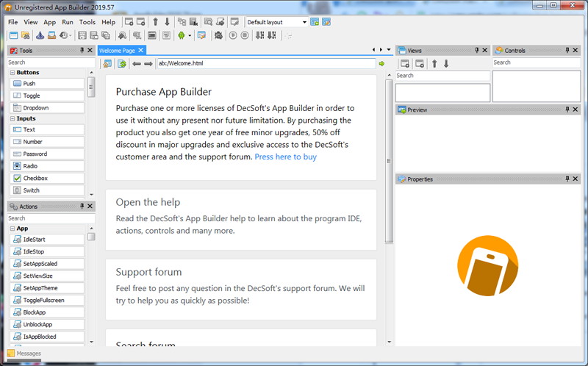
Task: Click the circular play icon in toolbar
Action: tap(233, 35)
